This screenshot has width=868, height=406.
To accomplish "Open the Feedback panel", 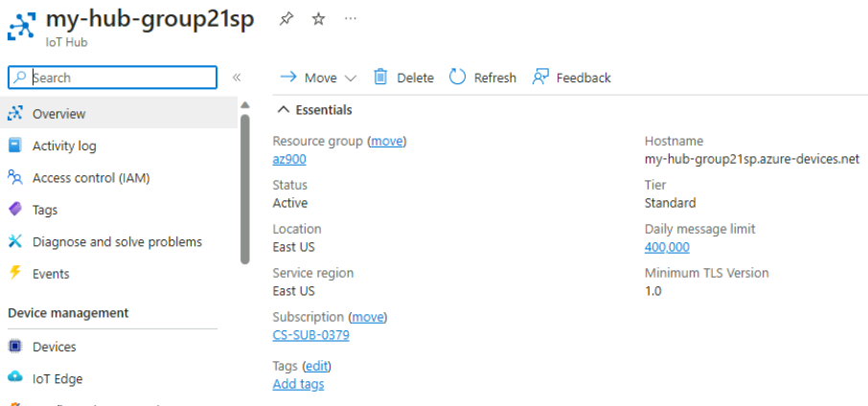I will pyautogui.click(x=571, y=78).
